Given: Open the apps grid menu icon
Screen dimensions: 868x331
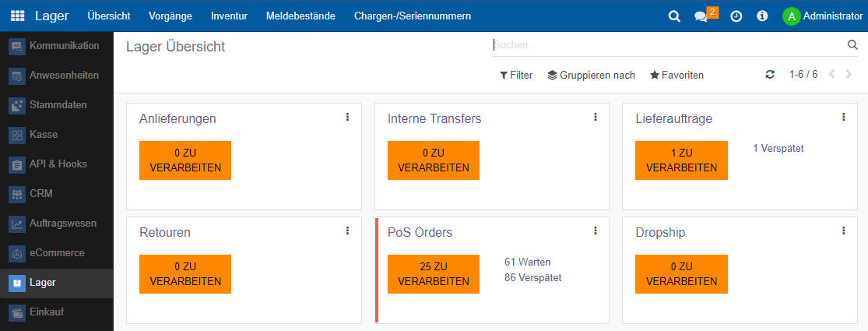Looking at the screenshot, I should 17,16.
